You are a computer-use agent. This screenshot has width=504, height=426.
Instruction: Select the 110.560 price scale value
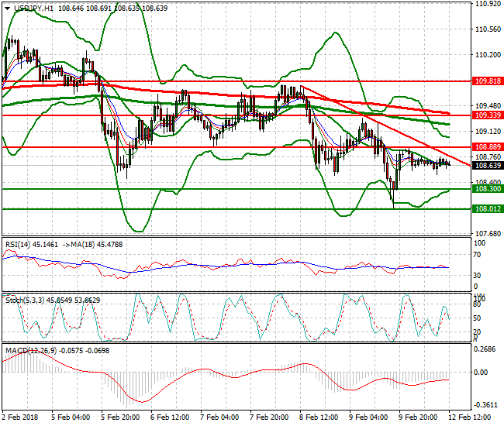pos(488,29)
